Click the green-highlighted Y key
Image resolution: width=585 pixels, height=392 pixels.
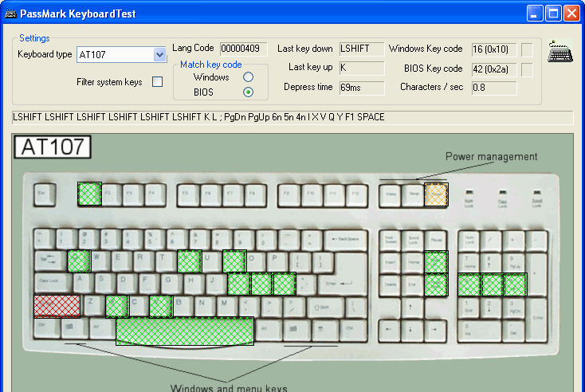[x=190, y=261]
